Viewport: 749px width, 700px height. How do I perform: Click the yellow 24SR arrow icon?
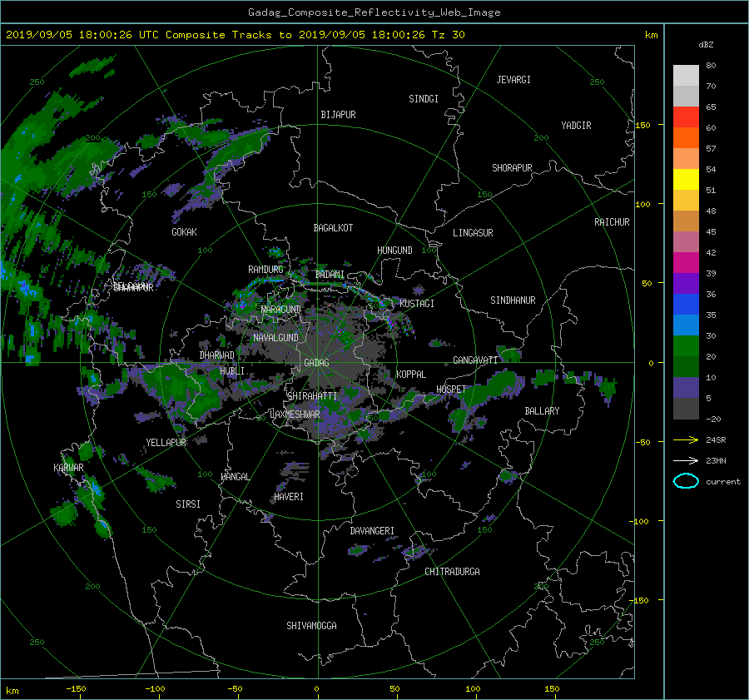[686, 439]
